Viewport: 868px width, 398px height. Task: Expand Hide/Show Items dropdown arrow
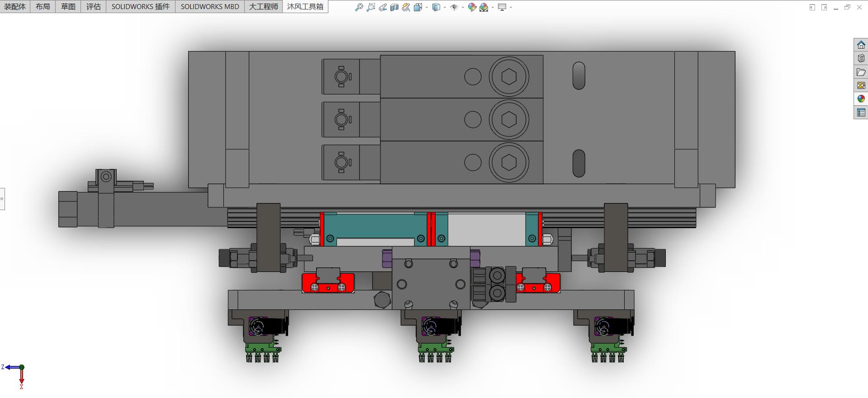pos(463,7)
